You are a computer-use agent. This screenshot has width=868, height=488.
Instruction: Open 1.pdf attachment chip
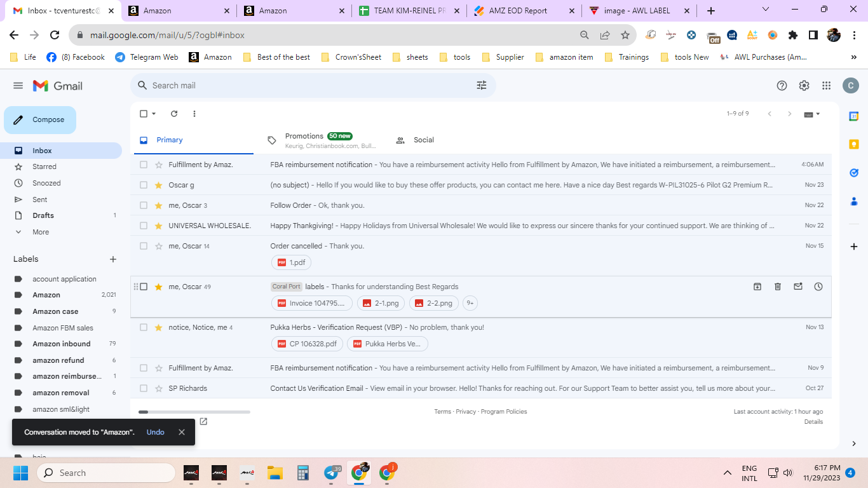pos(291,262)
